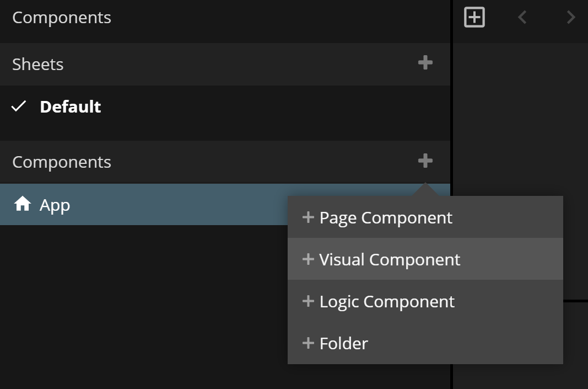Click the top Components panel title
The image size is (588, 389).
click(x=62, y=18)
